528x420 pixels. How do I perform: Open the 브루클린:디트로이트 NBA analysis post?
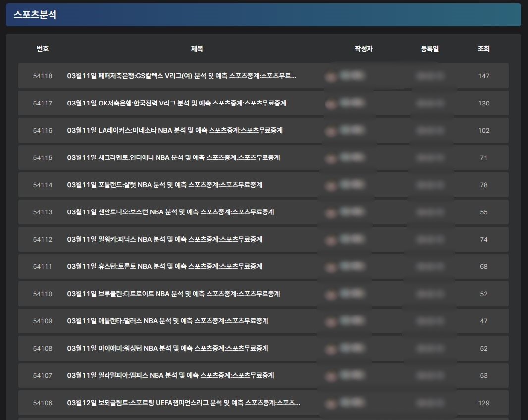pyautogui.click(x=173, y=294)
